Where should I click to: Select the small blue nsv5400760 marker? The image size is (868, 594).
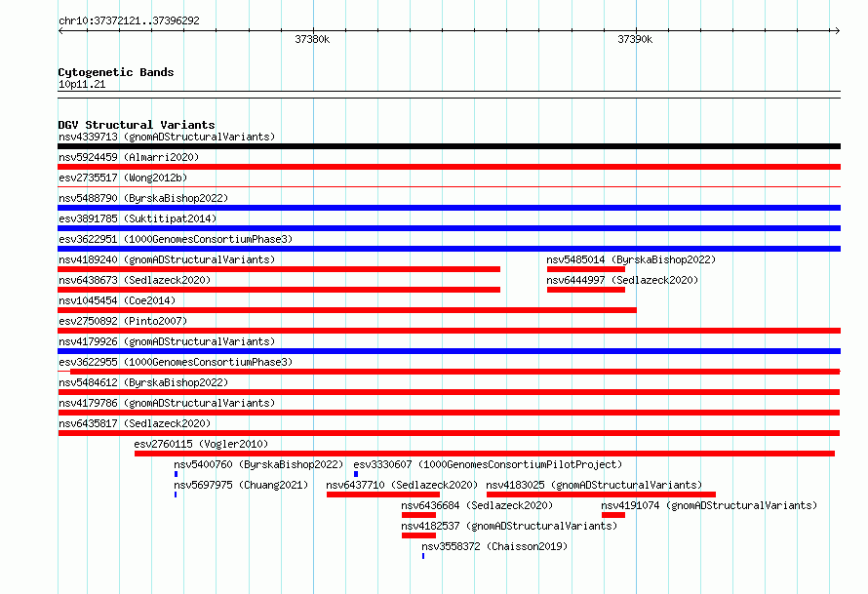pyautogui.click(x=176, y=474)
